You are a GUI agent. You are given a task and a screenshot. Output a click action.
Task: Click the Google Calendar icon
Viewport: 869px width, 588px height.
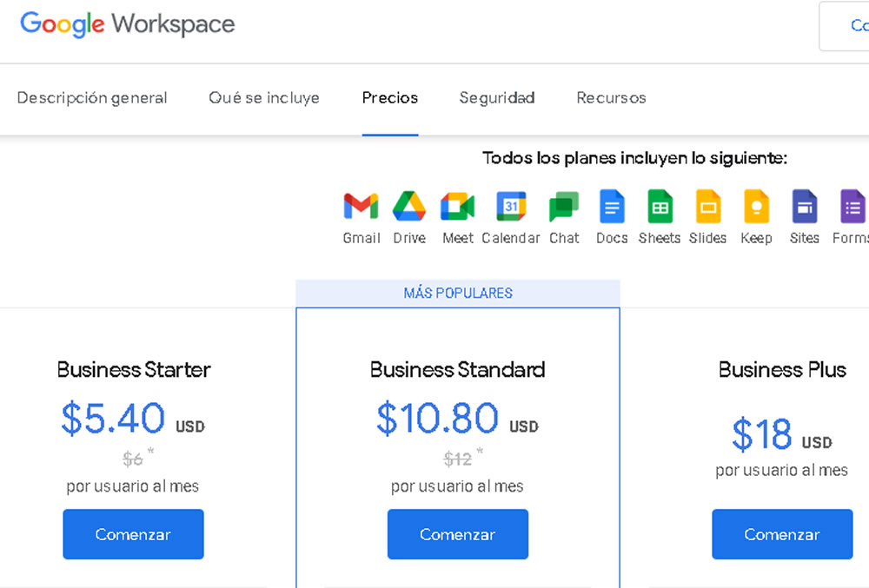(x=510, y=206)
